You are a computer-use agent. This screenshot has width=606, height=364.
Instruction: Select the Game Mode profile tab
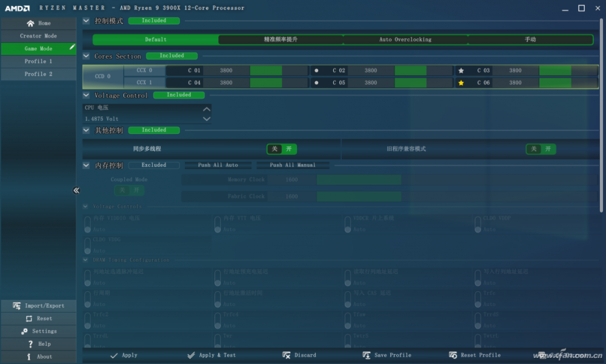coord(38,48)
